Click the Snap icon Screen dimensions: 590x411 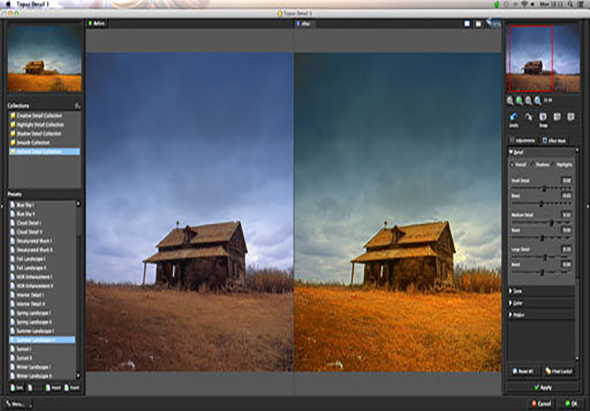pyautogui.click(x=543, y=117)
